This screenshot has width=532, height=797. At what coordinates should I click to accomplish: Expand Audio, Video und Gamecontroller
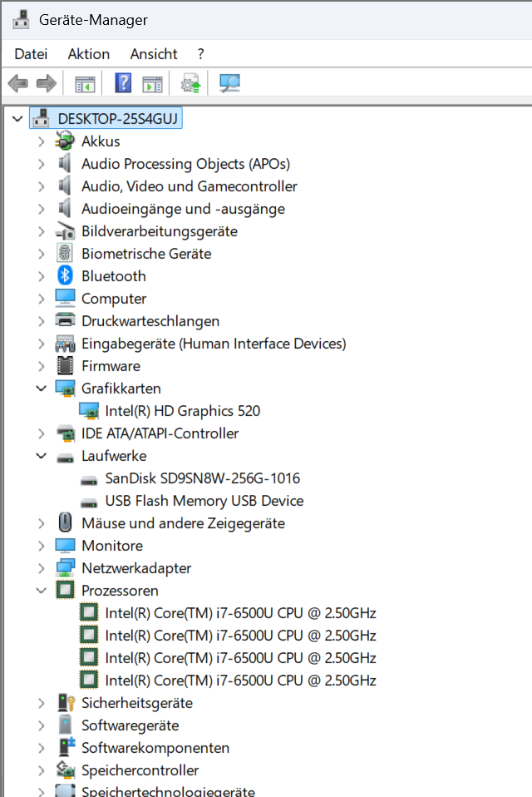(41, 186)
